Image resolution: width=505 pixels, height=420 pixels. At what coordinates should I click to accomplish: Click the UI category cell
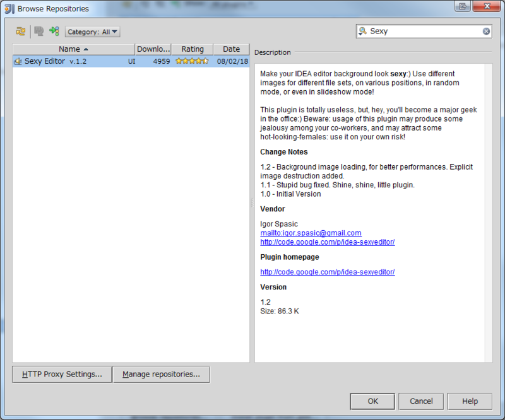click(x=131, y=61)
